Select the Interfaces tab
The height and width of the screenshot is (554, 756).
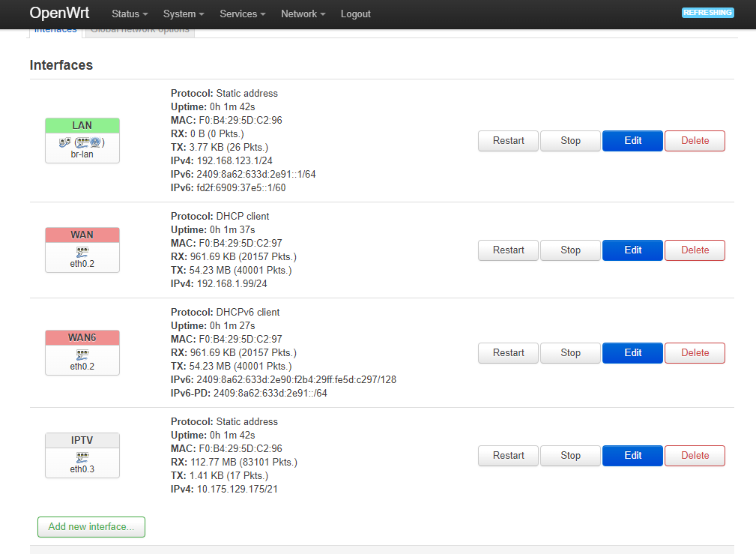click(x=55, y=30)
